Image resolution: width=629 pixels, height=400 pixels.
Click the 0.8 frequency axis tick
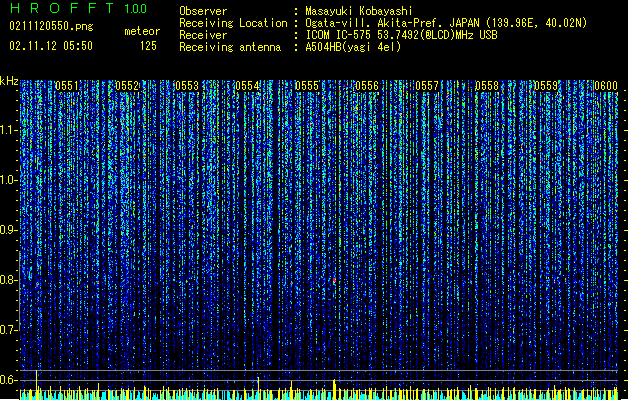pyautogui.click(x=9, y=280)
